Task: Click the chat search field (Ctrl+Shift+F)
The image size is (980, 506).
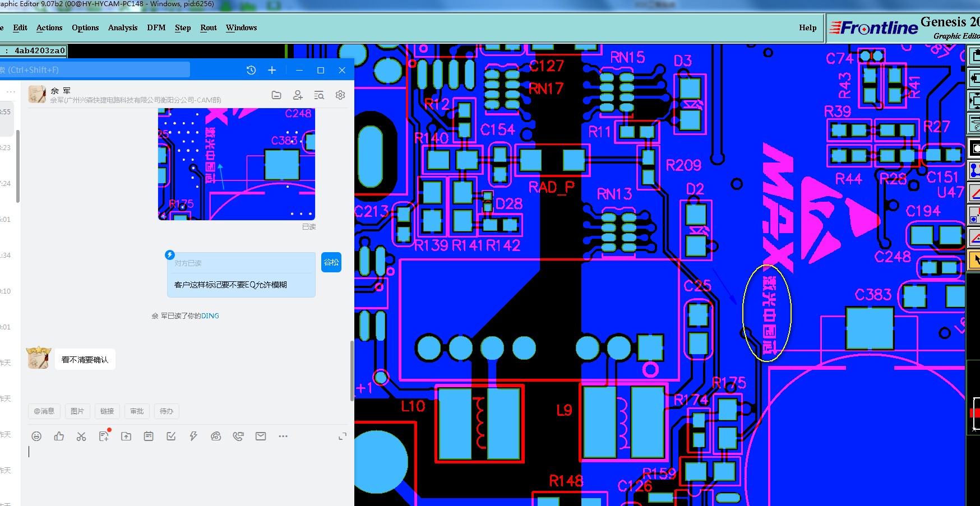Action: tap(95, 70)
